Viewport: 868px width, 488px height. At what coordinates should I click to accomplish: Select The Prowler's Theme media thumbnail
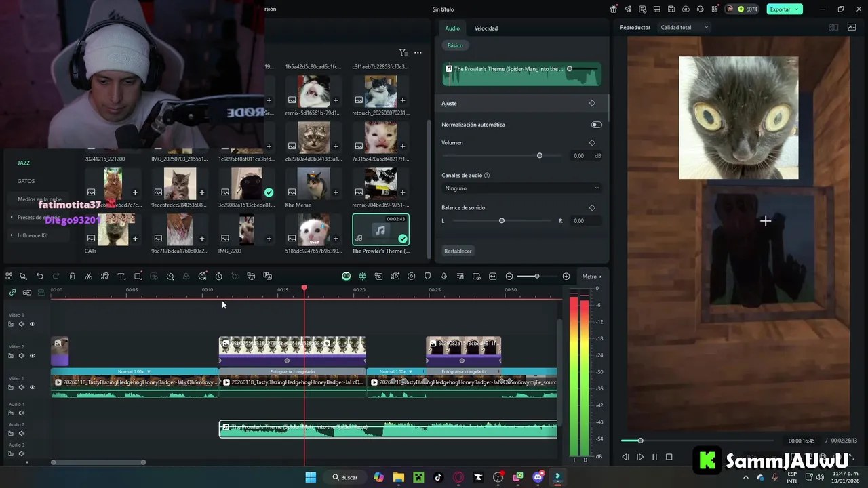pyautogui.click(x=380, y=230)
